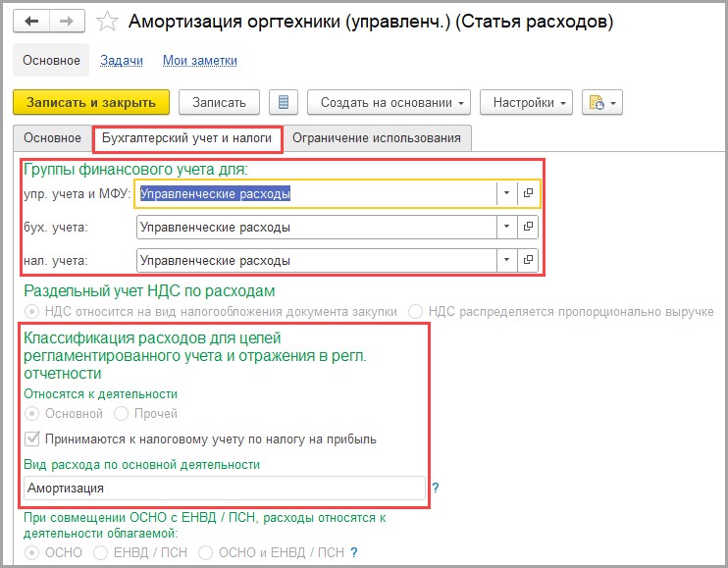Click into the нал. учета field
Image resolution: width=728 pixels, height=568 pixels.
[x=317, y=260]
